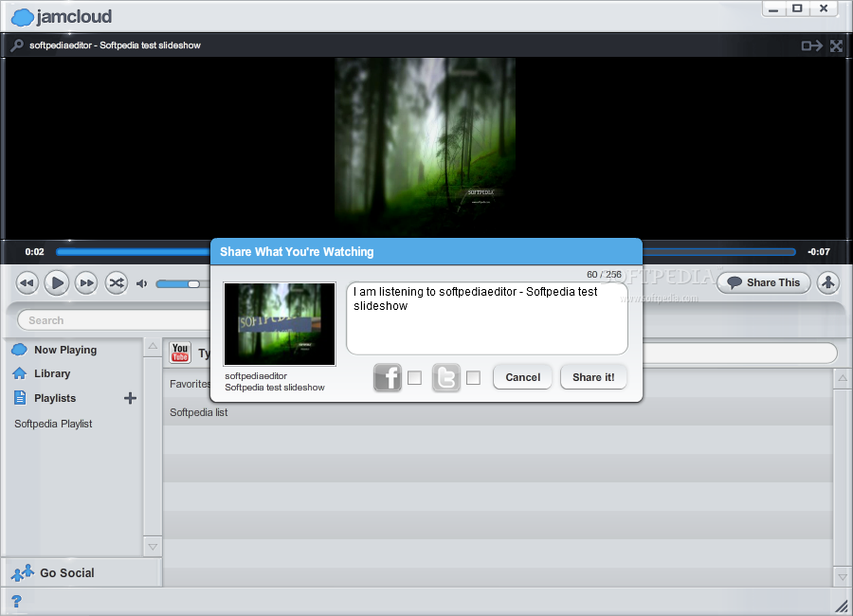Click Cancel in the share dialog
Screen dimensions: 853x616
[x=523, y=377]
